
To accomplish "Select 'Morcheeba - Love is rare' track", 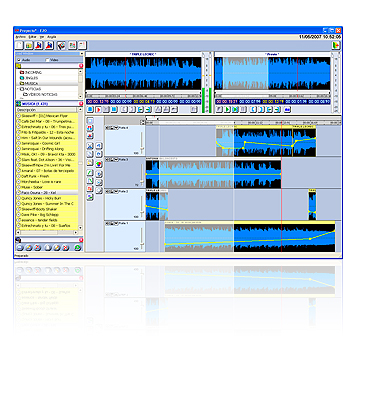I will (x=47, y=182).
